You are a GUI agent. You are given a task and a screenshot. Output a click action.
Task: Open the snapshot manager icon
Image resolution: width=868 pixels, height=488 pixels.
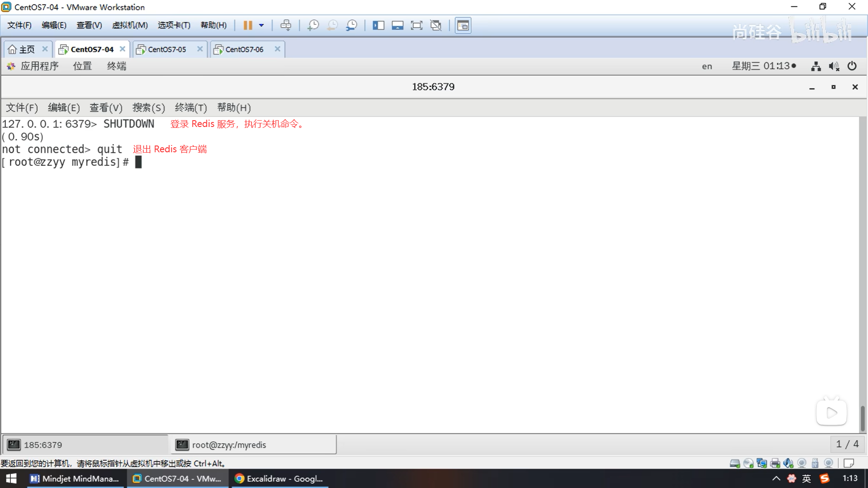[352, 25]
